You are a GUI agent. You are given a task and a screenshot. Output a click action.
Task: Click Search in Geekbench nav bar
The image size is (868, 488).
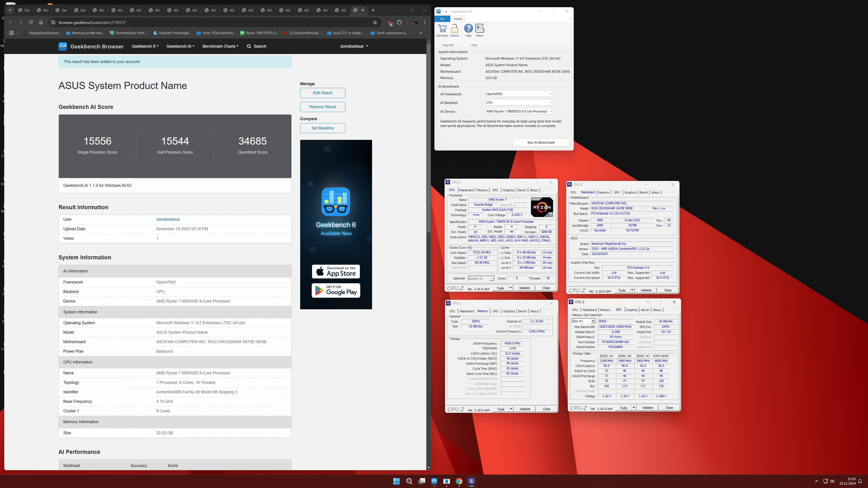click(x=256, y=47)
